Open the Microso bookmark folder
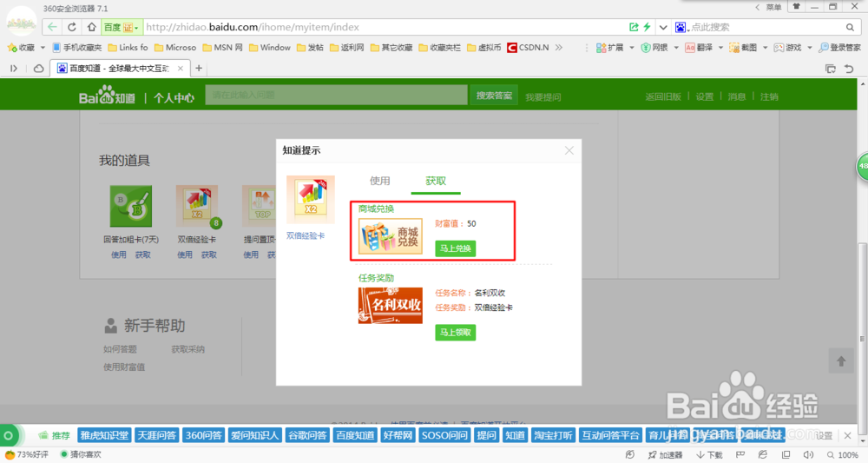Screen dimensions: 868x463 click(175, 48)
